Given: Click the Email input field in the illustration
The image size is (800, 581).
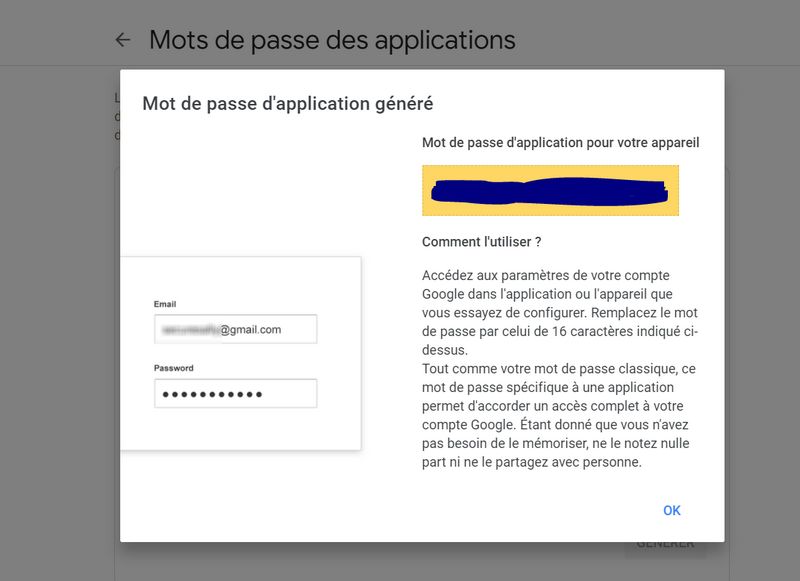Looking at the screenshot, I should 236,329.
